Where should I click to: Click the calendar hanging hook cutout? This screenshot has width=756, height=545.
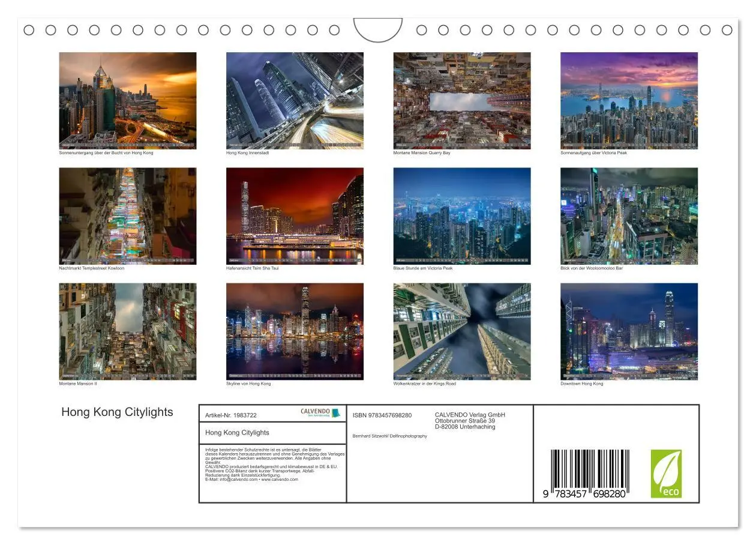[x=378, y=29]
